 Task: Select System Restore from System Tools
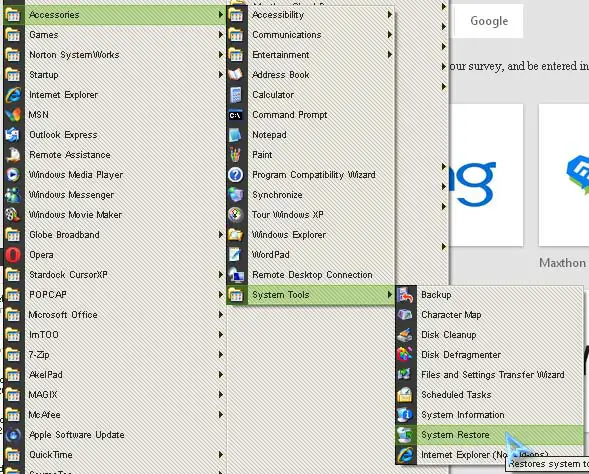(x=489, y=435)
